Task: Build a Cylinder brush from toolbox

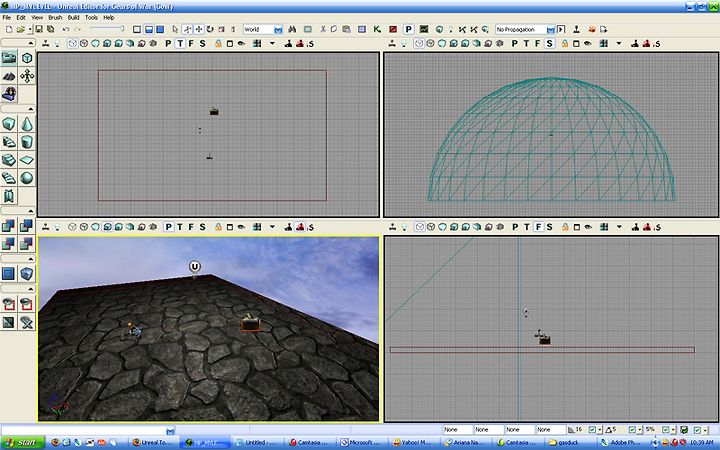Action: coord(27,142)
